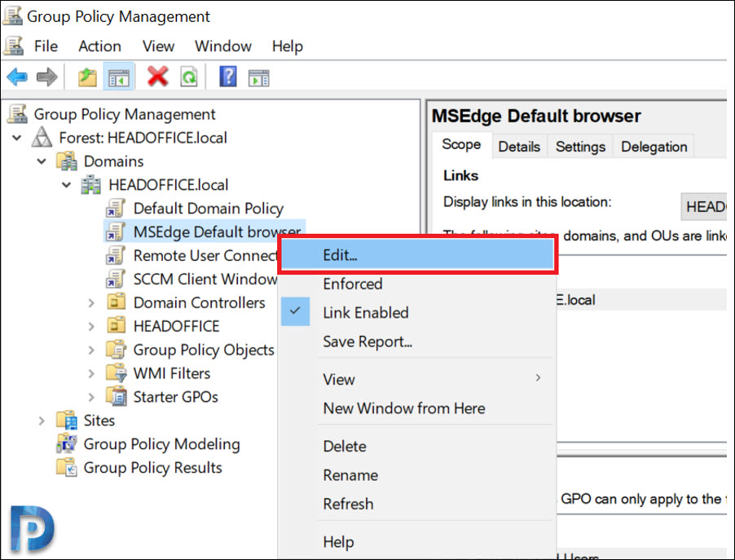
Task: Open the View submenu arrow
Action: click(x=538, y=378)
